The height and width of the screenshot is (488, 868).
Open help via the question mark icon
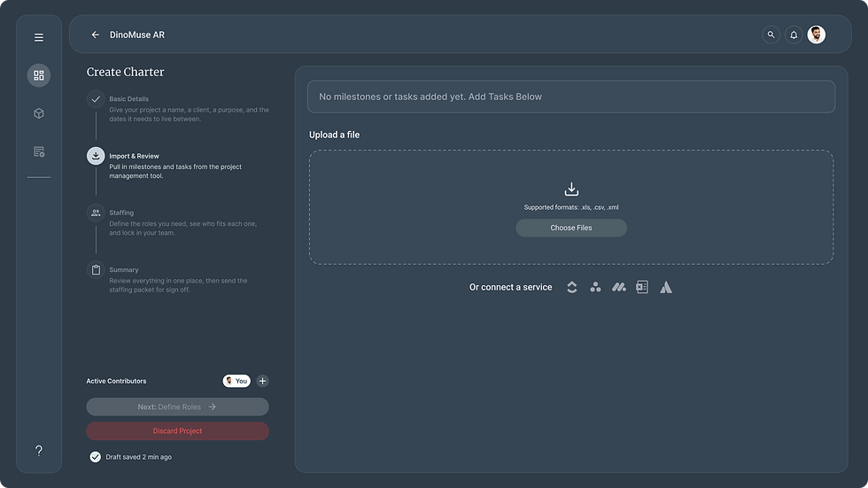39,451
